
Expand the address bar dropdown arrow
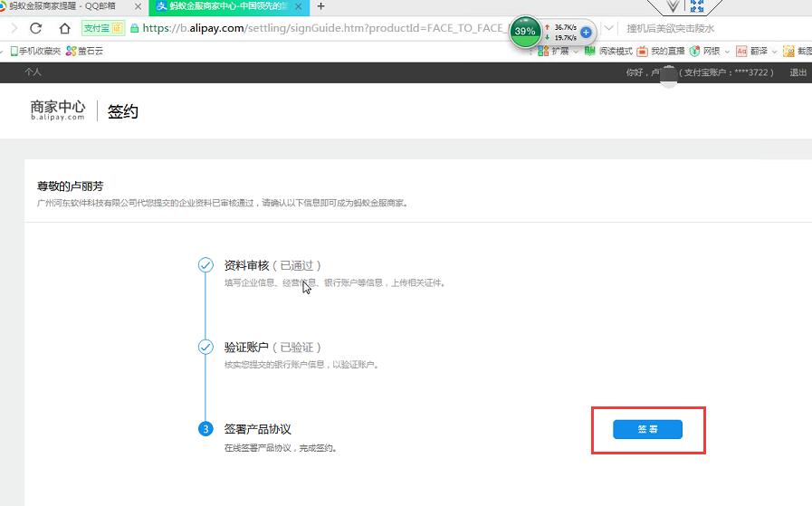(609, 28)
